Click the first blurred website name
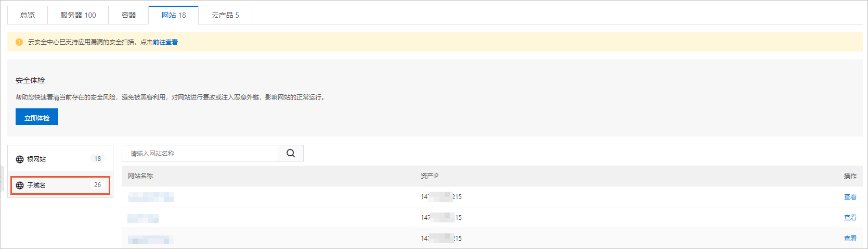Screen dimensions: 868x249 151,197
